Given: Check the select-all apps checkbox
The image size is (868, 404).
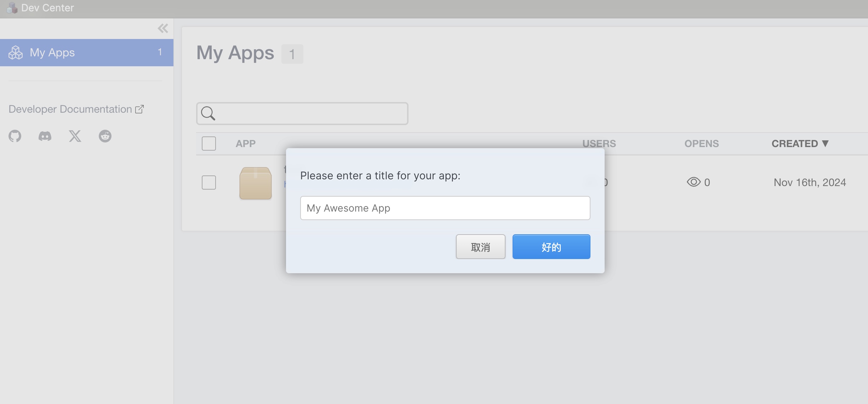Looking at the screenshot, I should (209, 144).
